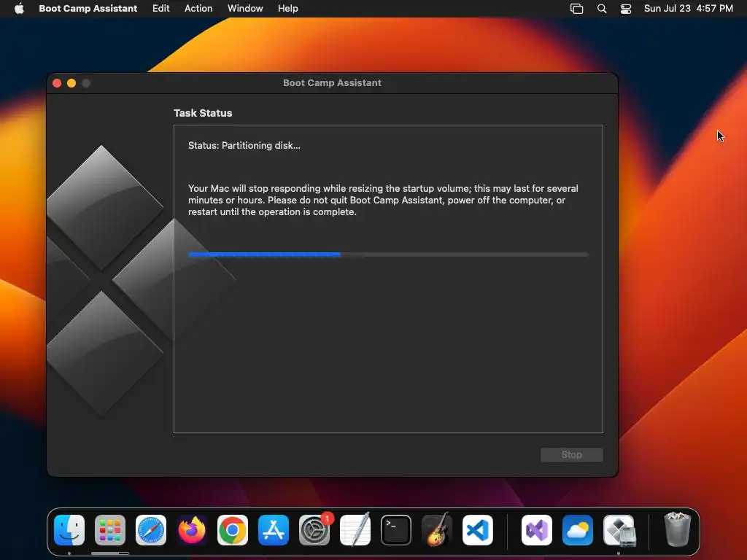Open Launchpad from the Dock
747x560 pixels.
pos(110,530)
